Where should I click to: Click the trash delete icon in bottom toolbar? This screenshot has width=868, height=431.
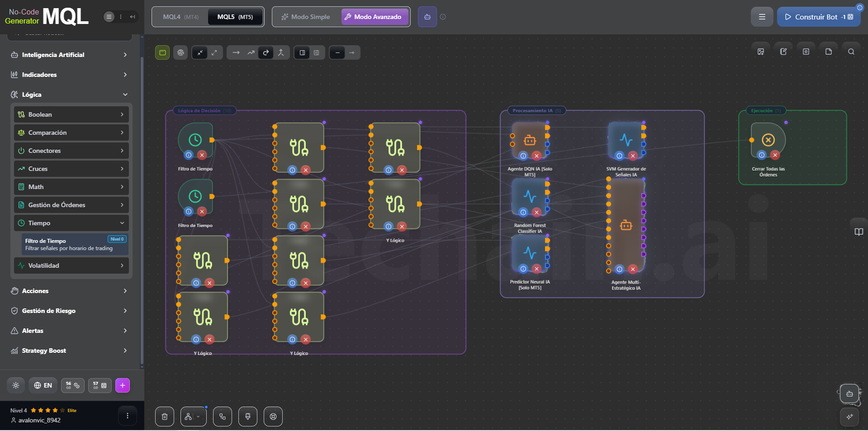(x=165, y=417)
